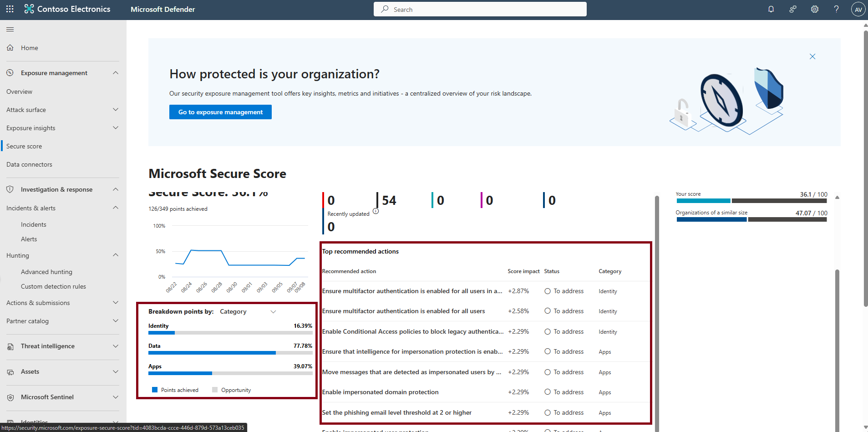Click the Threat intelligence icon
Image resolution: width=868 pixels, height=432 pixels.
(x=10, y=346)
